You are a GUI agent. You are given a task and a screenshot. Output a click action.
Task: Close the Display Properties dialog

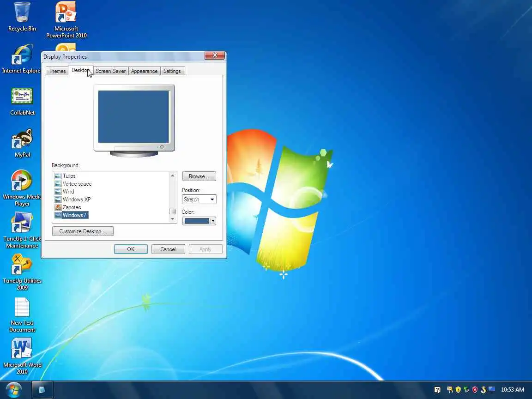(x=215, y=55)
